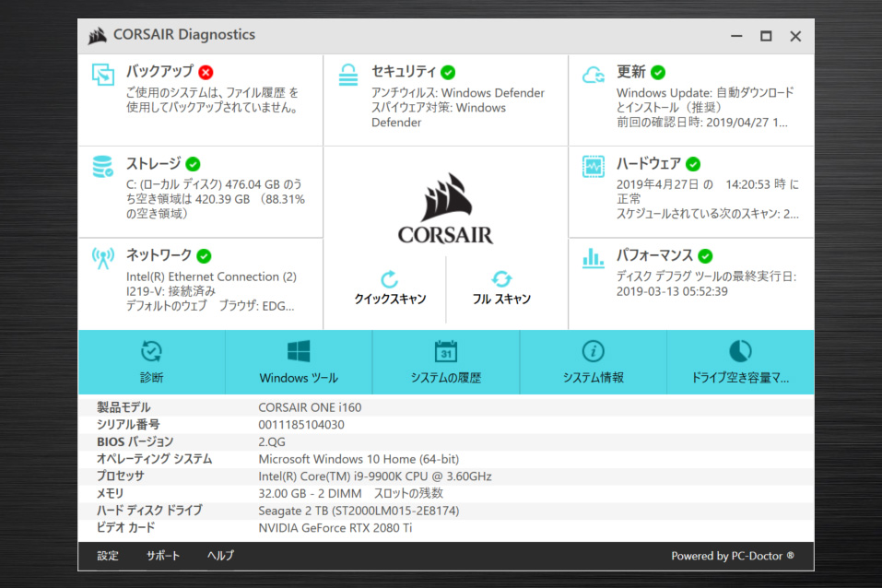
Task: Click the Security (セキュリティ) lock icon
Action: click(348, 75)
